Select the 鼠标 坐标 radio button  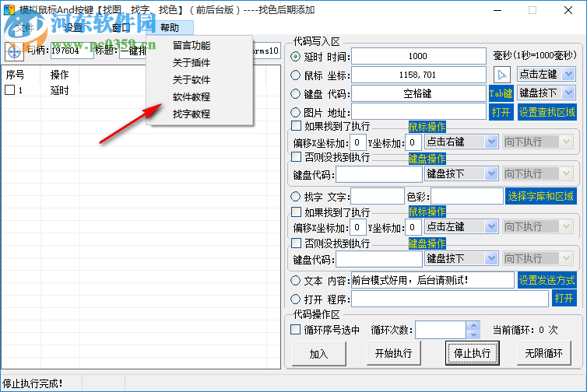click(295, 75)
